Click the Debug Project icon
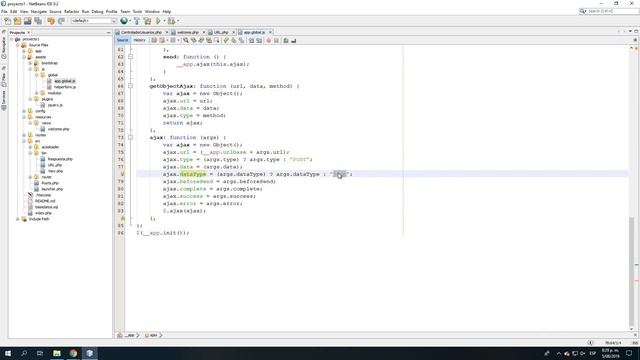The height and width of the screenshot is (360, 640). pos(171,21)
